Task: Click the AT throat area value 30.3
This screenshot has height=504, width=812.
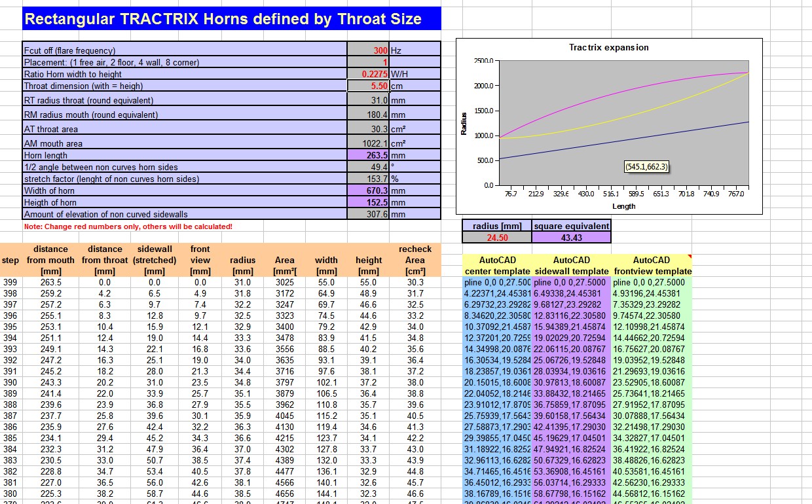Action: tap(368, 129)
